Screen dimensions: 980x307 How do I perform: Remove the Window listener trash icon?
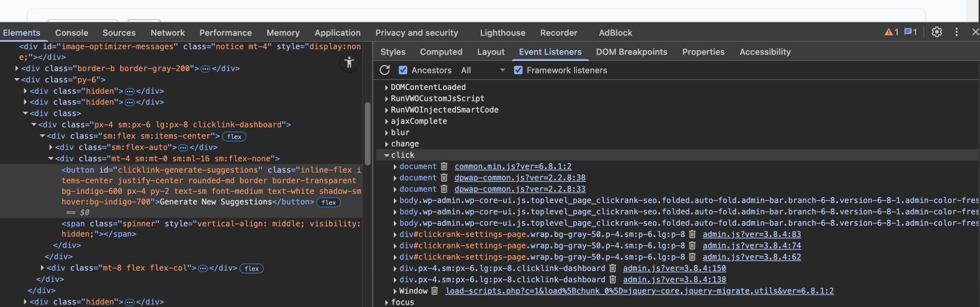click(434, 291)
